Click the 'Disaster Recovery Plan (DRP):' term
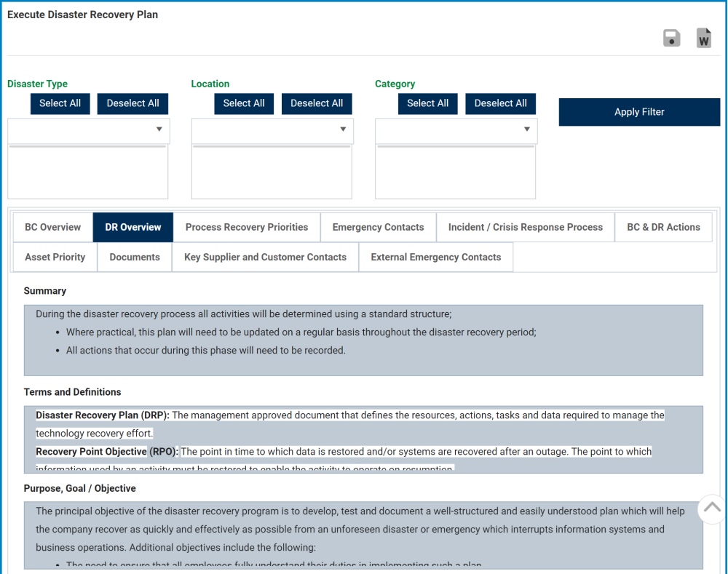Screen dimensions: 728x574 tap(103, 415)
